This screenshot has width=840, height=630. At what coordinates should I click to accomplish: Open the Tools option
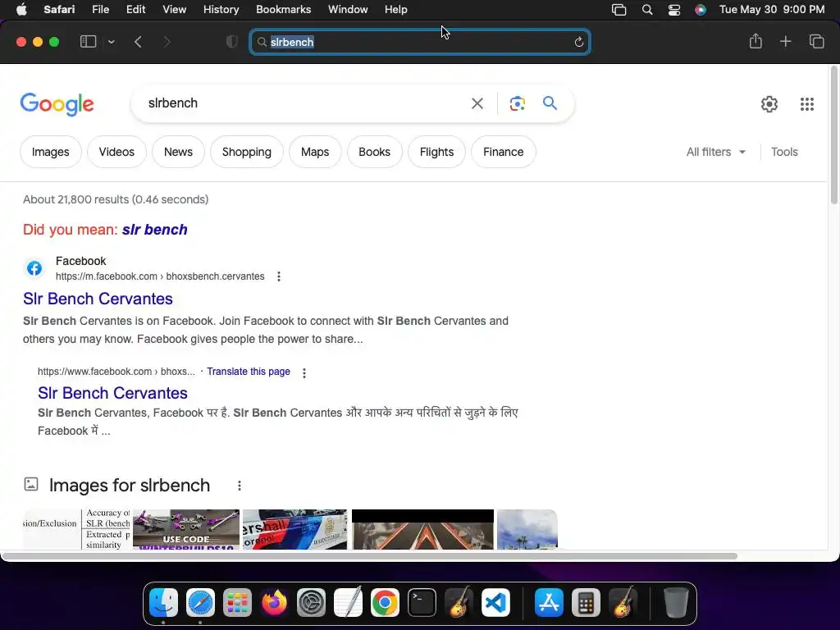click(784, 152)
